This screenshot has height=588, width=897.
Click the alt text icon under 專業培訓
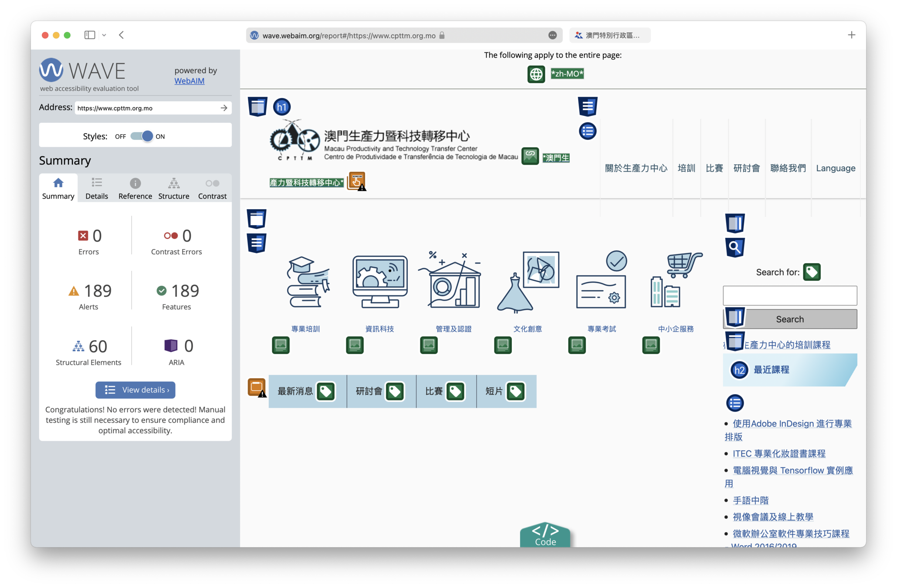281,345
